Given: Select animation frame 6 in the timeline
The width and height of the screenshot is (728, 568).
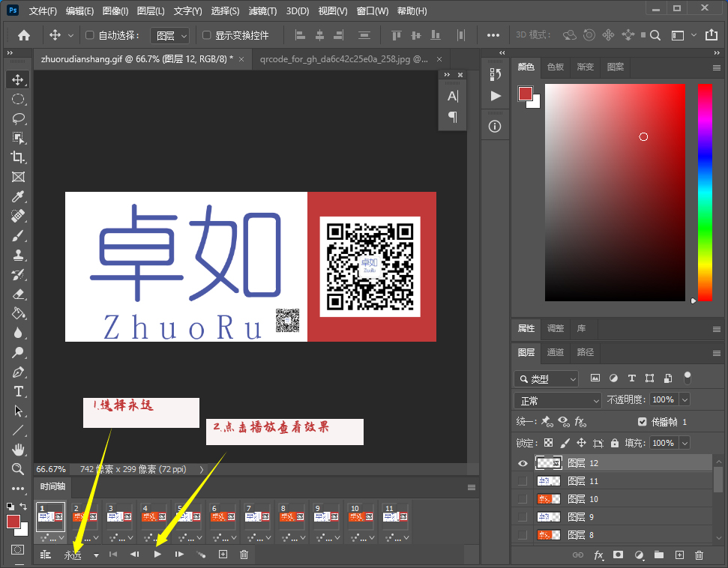Looking at the screenshot, I should 222,518.
